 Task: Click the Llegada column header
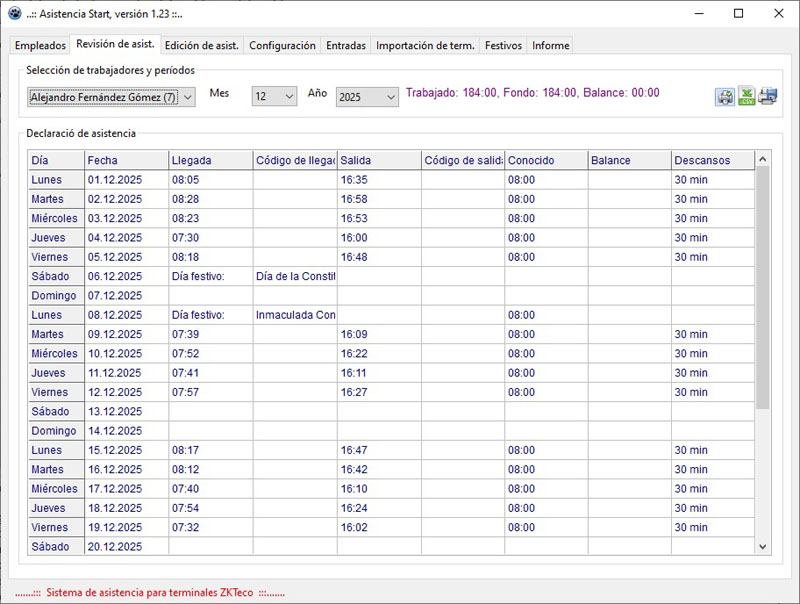pos(210,160)
